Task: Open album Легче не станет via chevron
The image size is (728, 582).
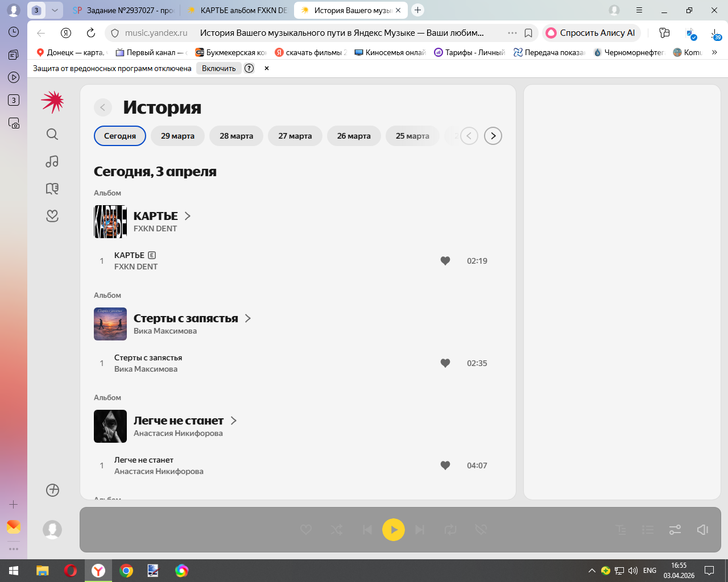Action: pyautogui.click(x=234, y=421)
